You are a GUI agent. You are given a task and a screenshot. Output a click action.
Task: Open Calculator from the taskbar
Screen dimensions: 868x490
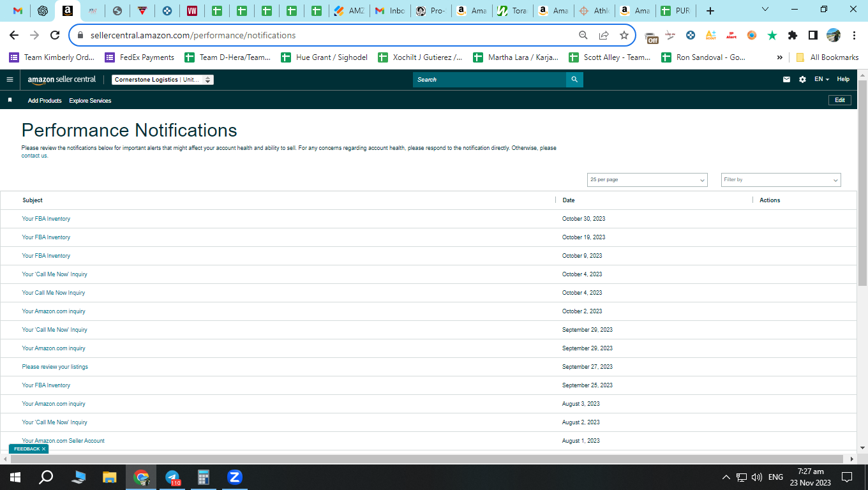(x=204, y=477)
